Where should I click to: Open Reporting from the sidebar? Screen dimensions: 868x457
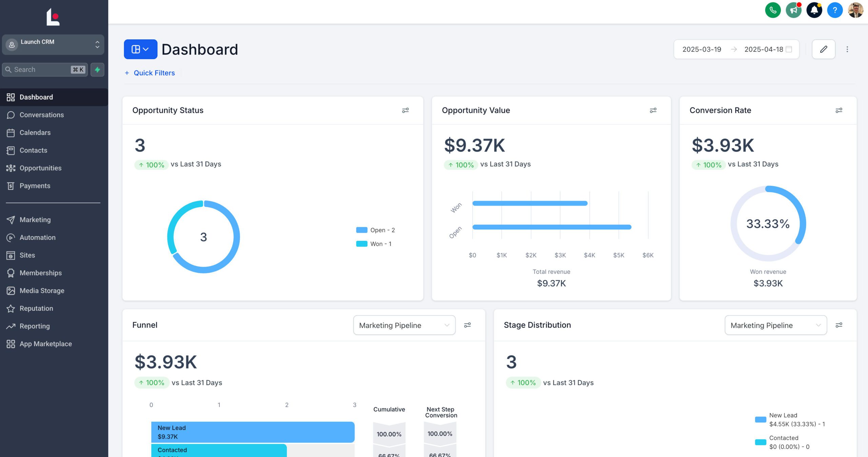[35, 326]
